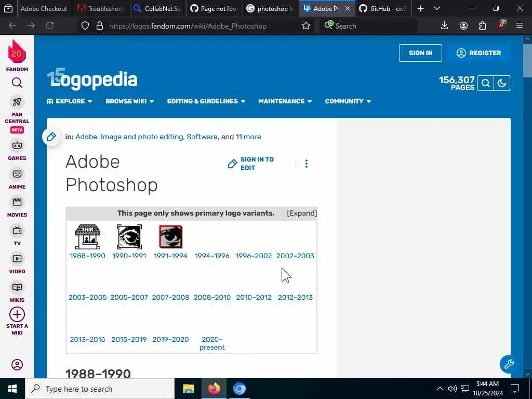
Task: Open the wrench tools floating button
Action: (x=509, y=364)
